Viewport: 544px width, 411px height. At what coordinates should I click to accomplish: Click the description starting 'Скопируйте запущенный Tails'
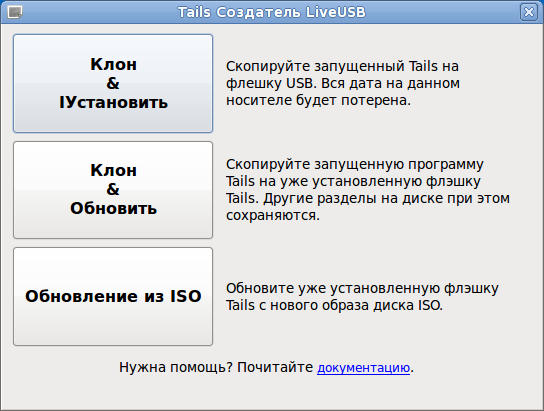[343, 83]
